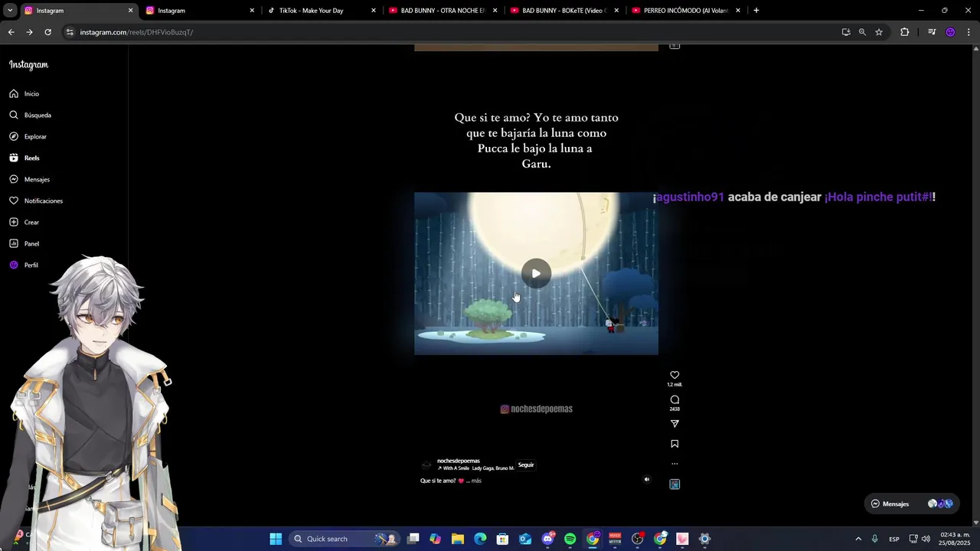Open Outlook from taskbar
The height and width of the screenshot is (551, 980).
(525, 539)
